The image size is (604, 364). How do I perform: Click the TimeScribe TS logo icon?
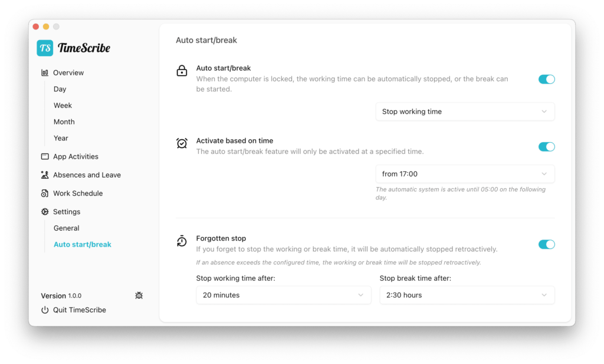pos(45,48)
